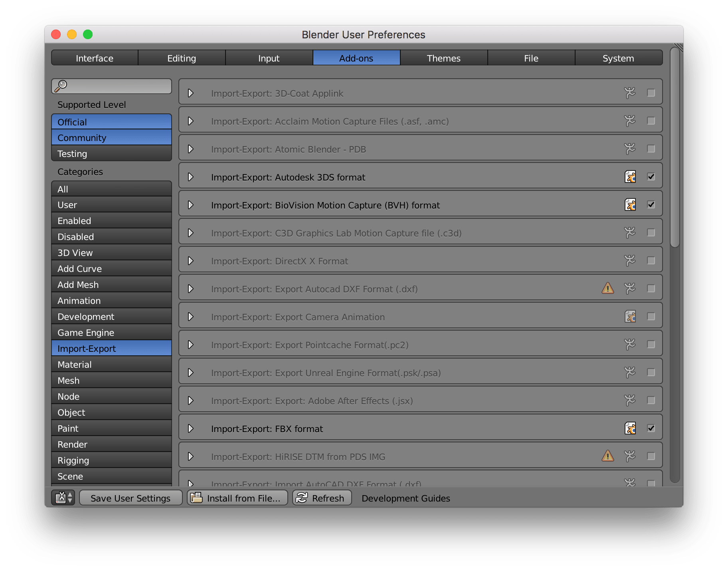The image size is (728, 571).
Task: Click the script icon next to FBX format addon
Action: (x=631, y=428)
